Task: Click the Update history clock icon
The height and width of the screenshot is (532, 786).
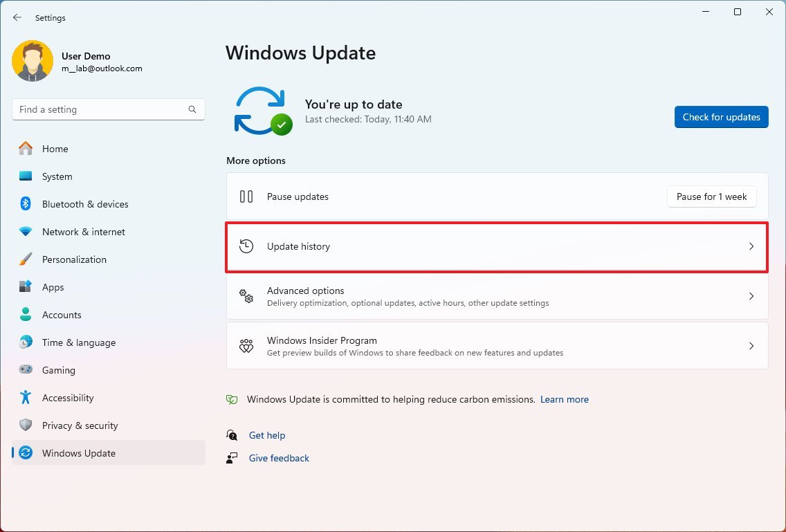Action: 246,246
